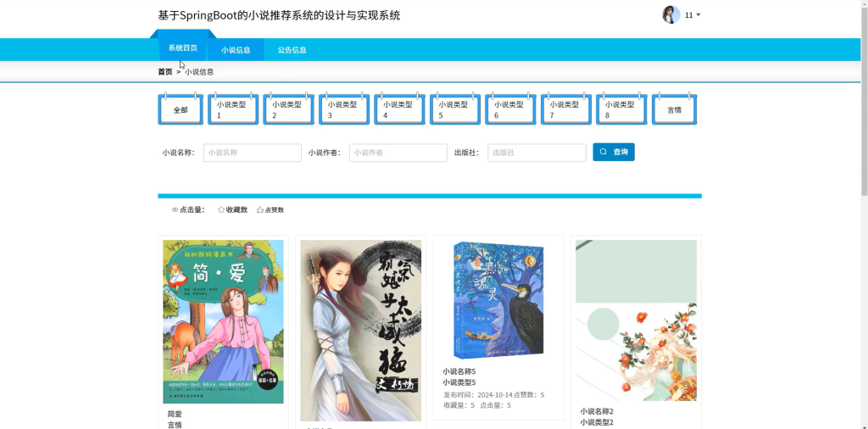Click the 小说名称2 title text
The height and width of the screenshot is (429, 868).
pos(597,411)
